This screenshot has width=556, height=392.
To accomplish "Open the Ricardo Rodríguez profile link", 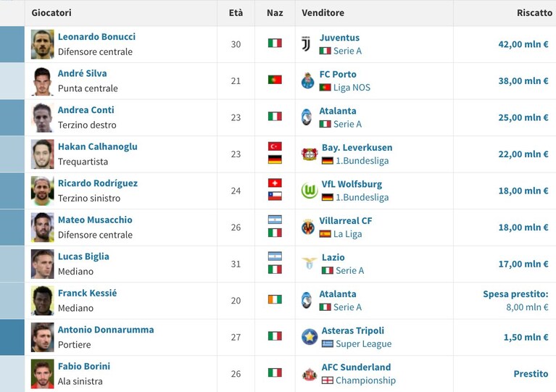I will pos(98,183).
